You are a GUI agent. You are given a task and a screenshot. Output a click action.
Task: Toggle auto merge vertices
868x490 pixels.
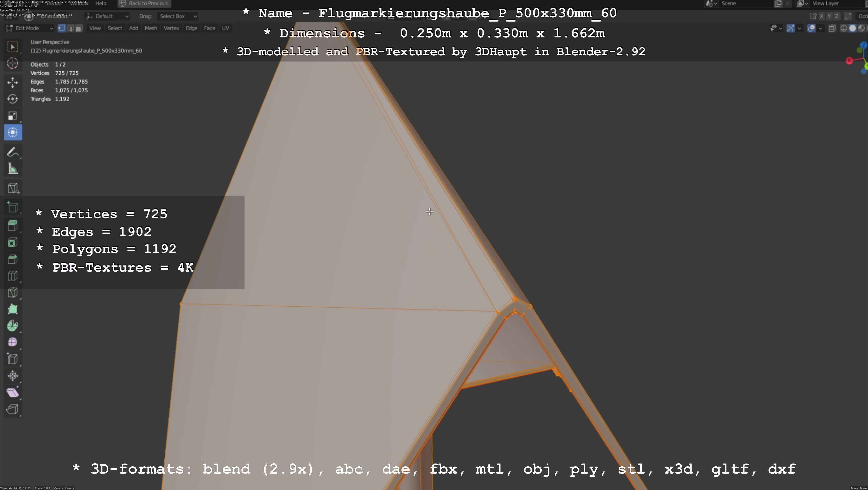(848, 16)
